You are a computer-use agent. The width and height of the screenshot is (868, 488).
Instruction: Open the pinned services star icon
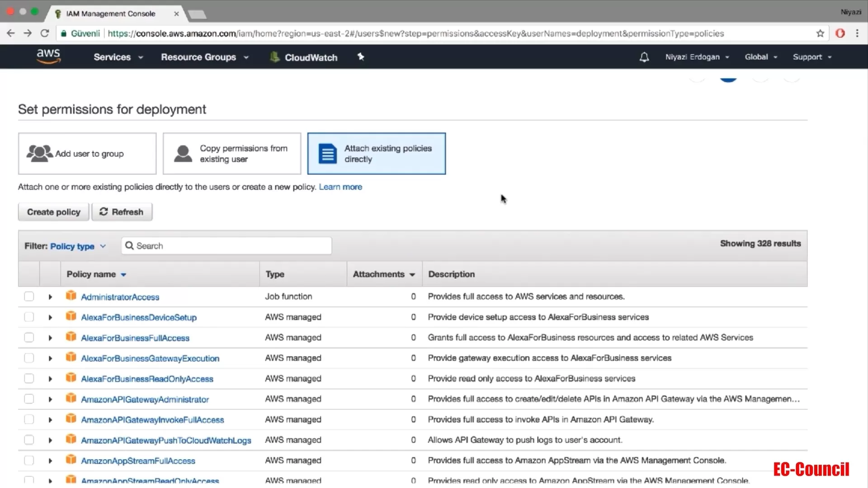(360, 57)
